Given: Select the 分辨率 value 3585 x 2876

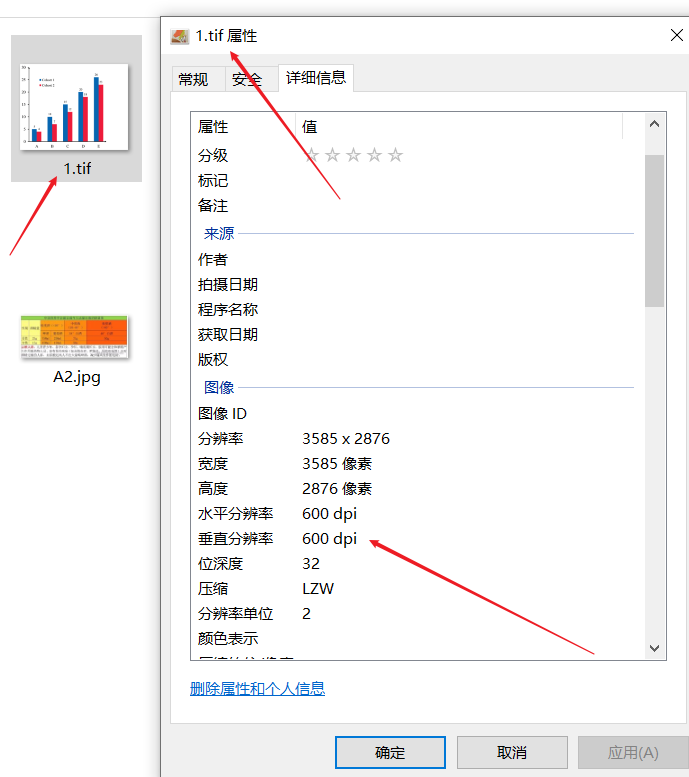Looking at the screenshot, I should pos(346,439).
